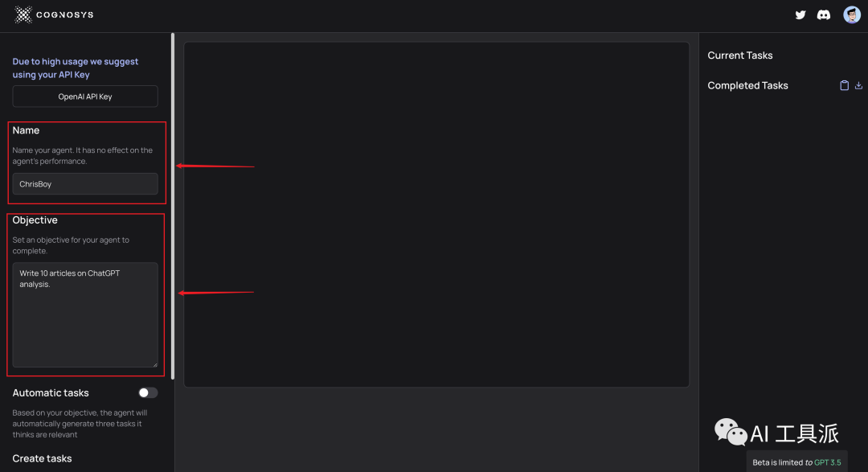This screenshot has height=472, width=868.
Task: Click the Create tasks section heading
Action: click(x=42, y=458)
